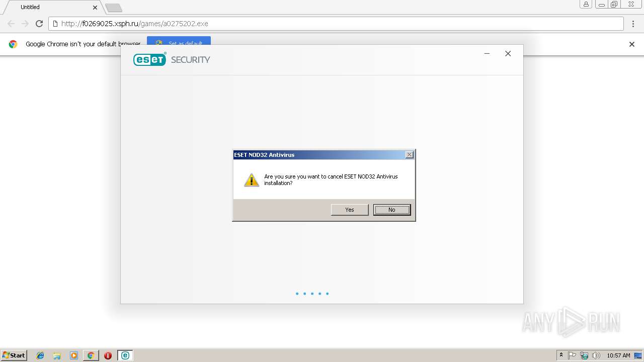The width and height of the screenshot is (644, 362).
Task: Close the ESET NOD32 Antivirus dialog
Action: point(410,155)
